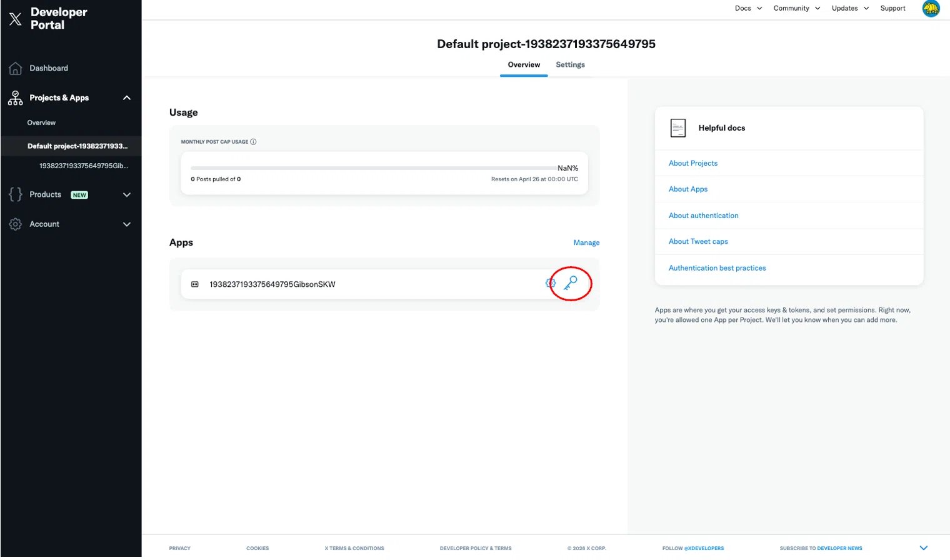This screenshot has width=950, height=560.
Task: Switch to the Settings tab
Action: [x=571, y=65]
